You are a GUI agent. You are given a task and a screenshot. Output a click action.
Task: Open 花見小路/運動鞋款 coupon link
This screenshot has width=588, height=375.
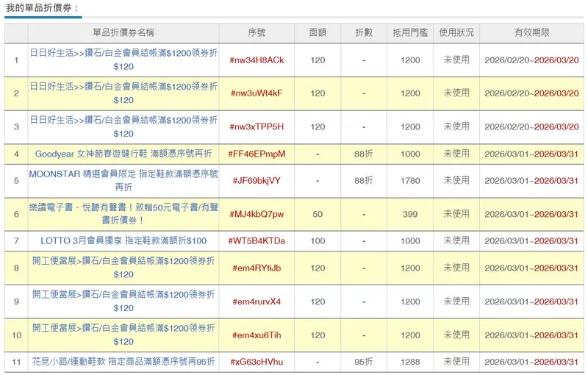[123, 362]
